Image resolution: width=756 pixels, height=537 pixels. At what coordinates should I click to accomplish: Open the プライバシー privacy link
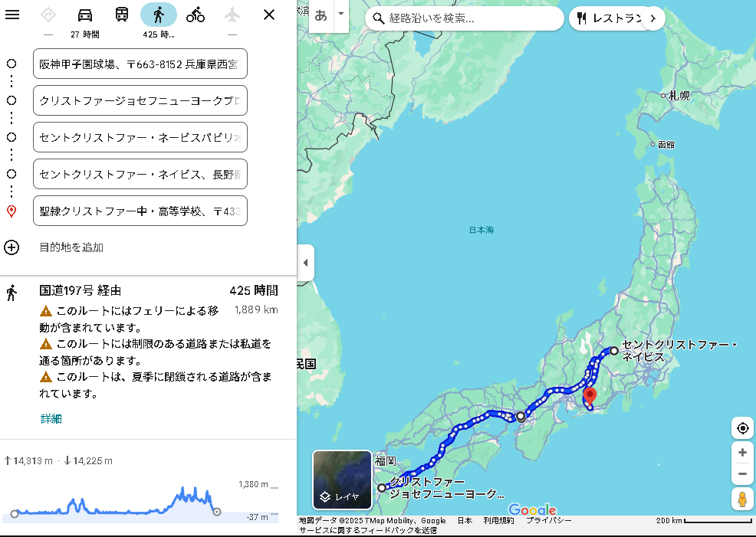(549, 520)
